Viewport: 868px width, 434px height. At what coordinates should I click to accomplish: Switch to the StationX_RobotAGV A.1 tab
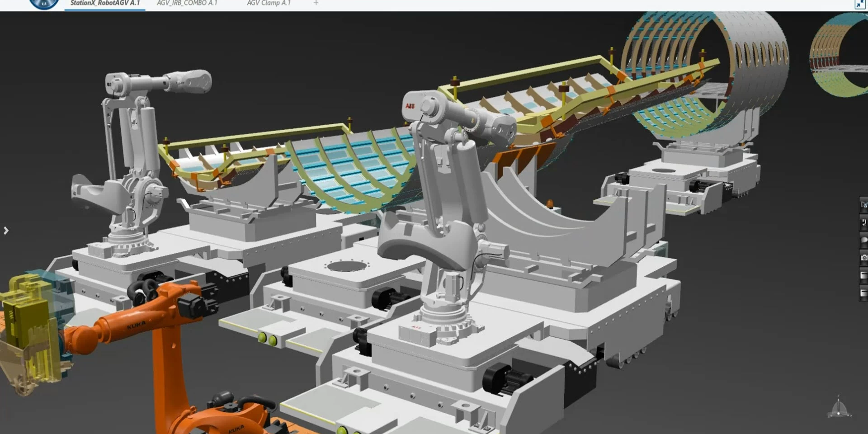(x=105, y=4)
